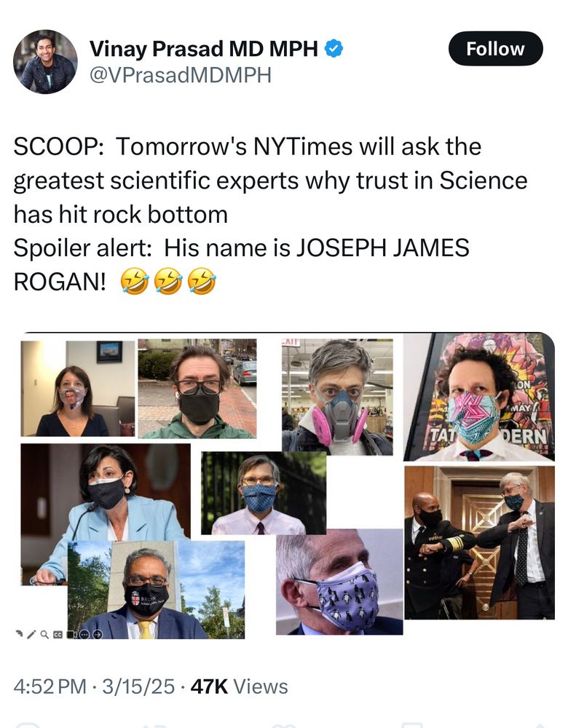Toggle the CC subtitles icon
Viewport: 568px width, 728px height.
[58, 634]
